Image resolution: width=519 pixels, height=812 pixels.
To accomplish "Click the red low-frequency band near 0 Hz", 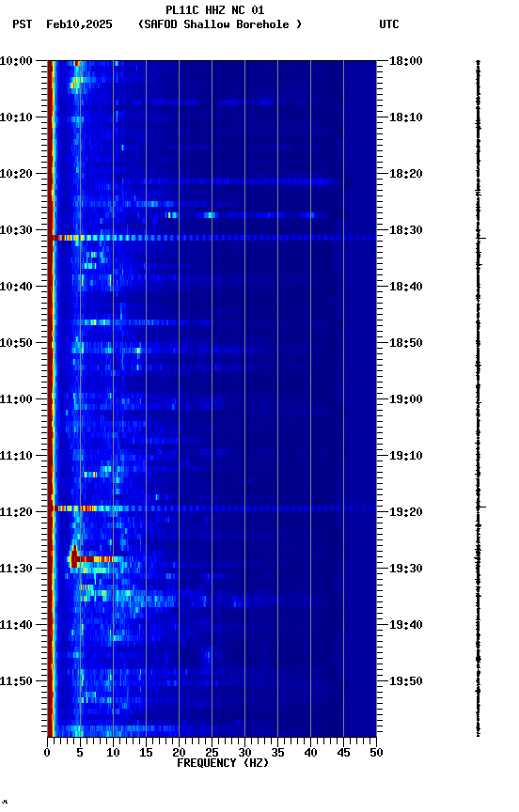I will [x=50, y=398].
